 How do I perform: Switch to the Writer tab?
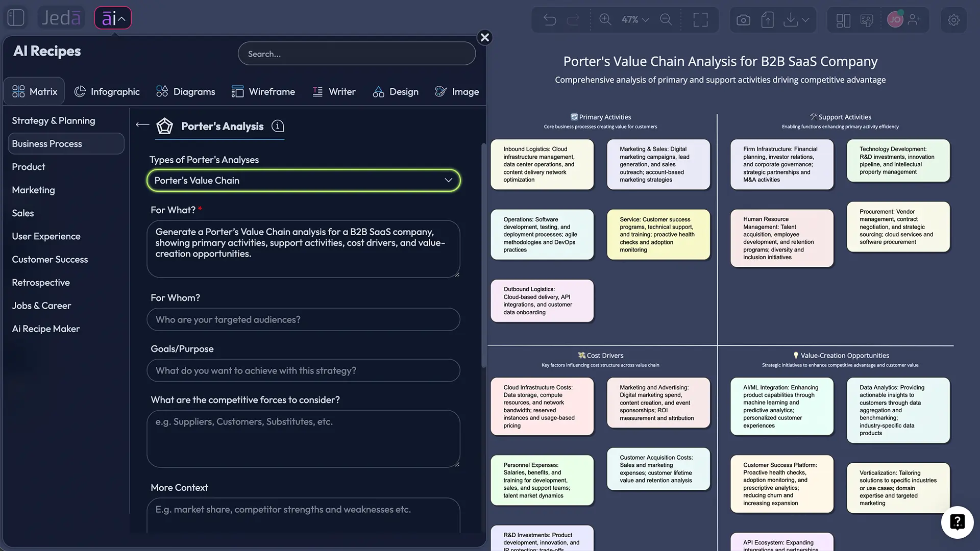(334, 91)
